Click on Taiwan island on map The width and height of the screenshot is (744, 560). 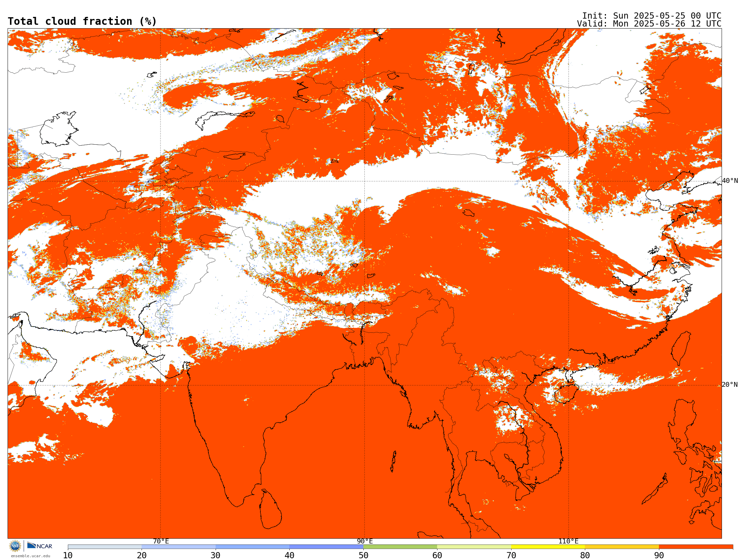click(x=681, y=348)
